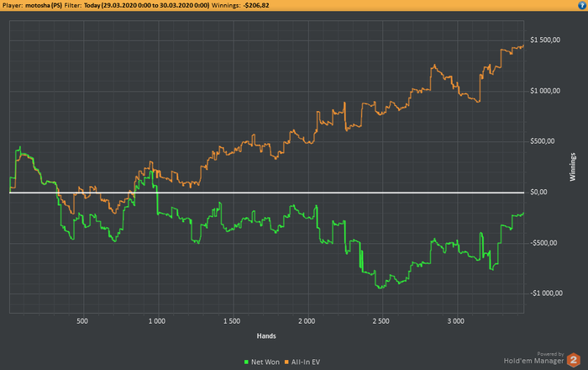Toggle the green Net Won legend swatch
This screenshot has width=588, height=370.
coord(246,362)
